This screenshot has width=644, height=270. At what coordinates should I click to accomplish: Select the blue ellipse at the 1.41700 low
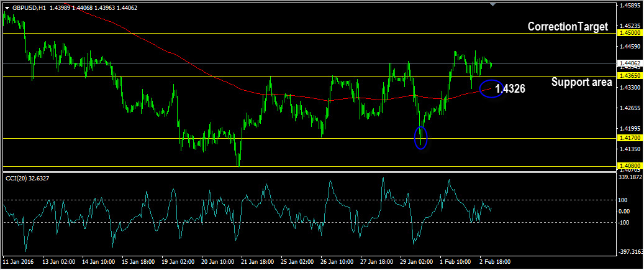tap(421, 137)
